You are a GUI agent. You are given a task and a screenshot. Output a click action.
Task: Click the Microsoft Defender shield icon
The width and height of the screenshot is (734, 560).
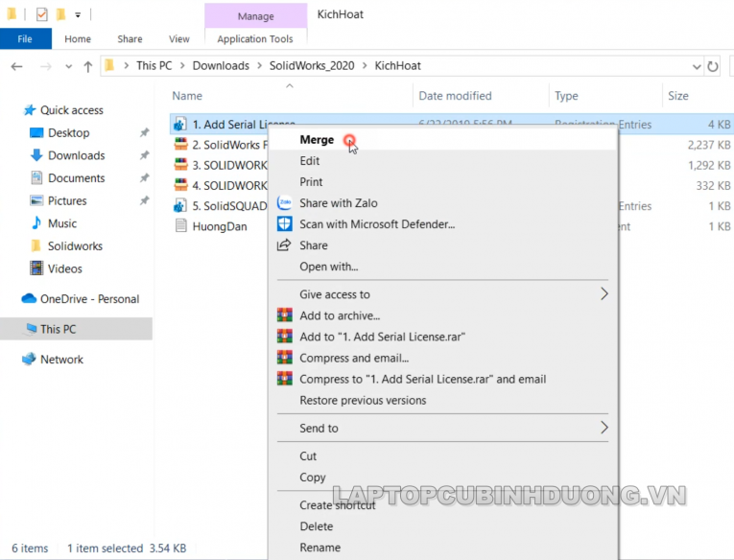click(x=285, y=223)
